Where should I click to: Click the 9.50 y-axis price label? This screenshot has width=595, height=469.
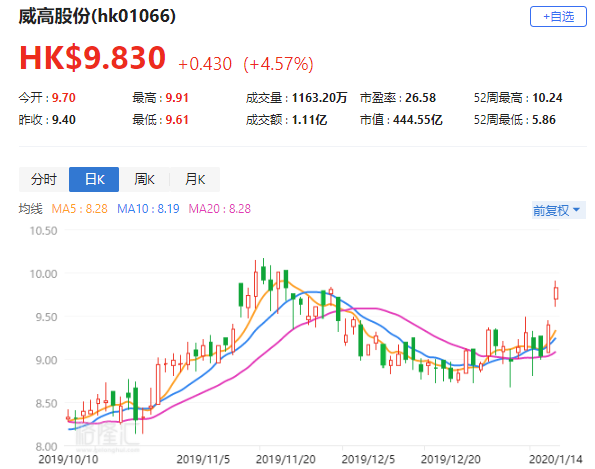(46, 317)
